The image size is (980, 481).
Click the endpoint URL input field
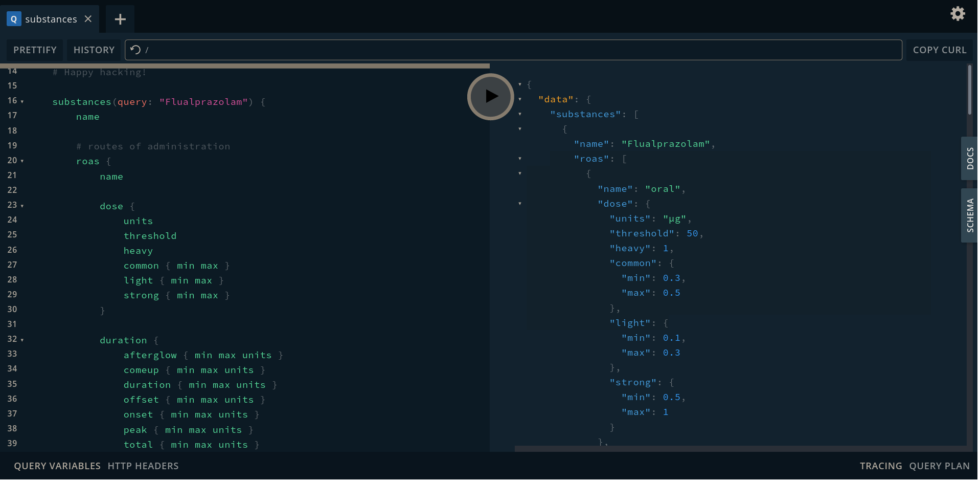click(511, 50)
